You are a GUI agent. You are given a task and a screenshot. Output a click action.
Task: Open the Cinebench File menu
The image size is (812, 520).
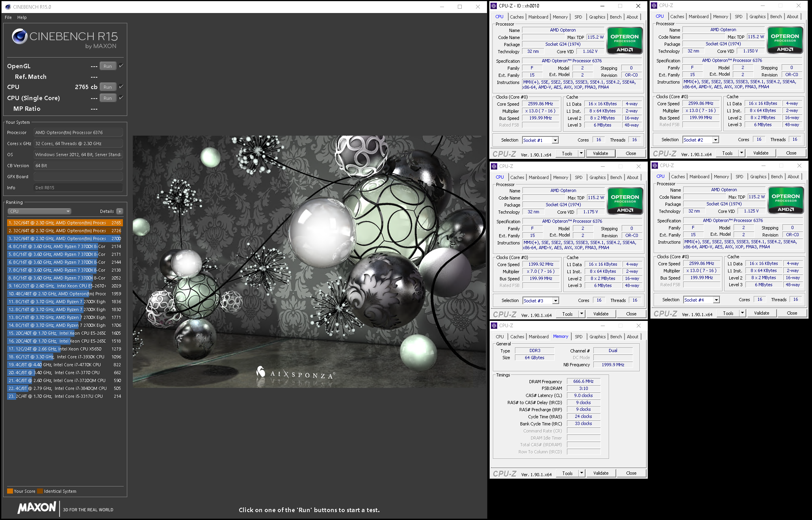click(x=8, y=17)
